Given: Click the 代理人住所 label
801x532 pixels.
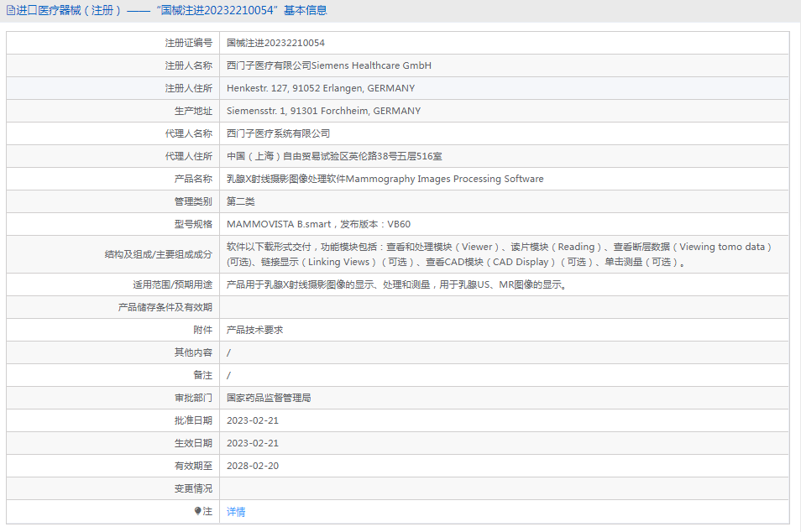Looking at the screenshot, I should point(189,156).
